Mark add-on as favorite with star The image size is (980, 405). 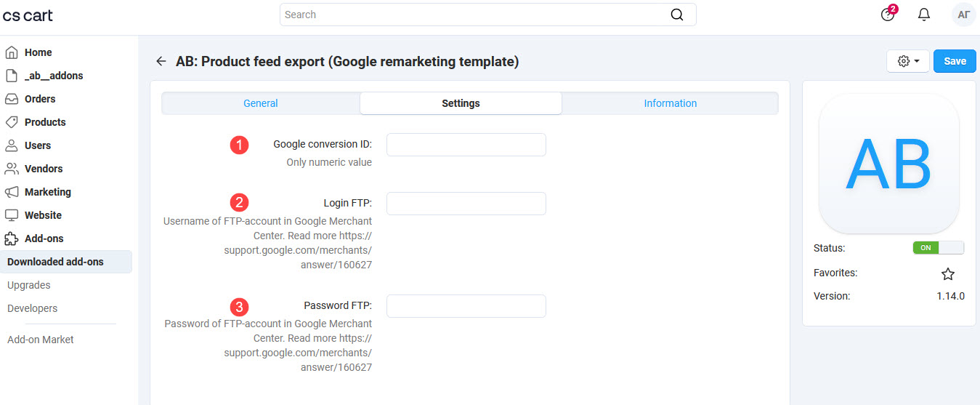[948, 274]
